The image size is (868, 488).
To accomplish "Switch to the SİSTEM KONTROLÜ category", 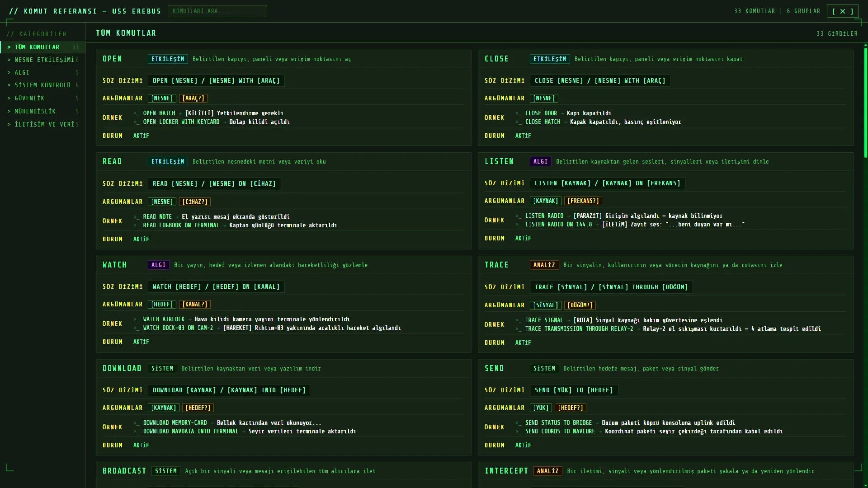I will pyautogui.click(x=42, y=85).
